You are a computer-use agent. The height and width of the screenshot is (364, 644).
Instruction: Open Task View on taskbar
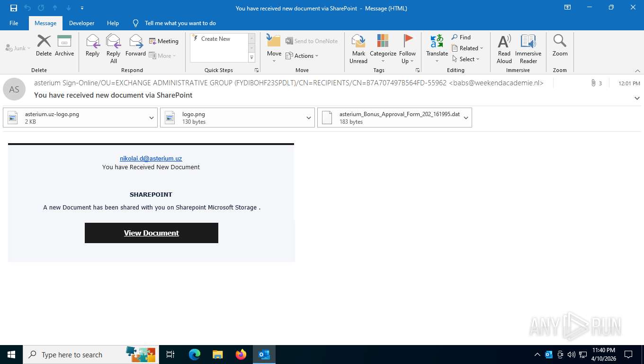170,355
